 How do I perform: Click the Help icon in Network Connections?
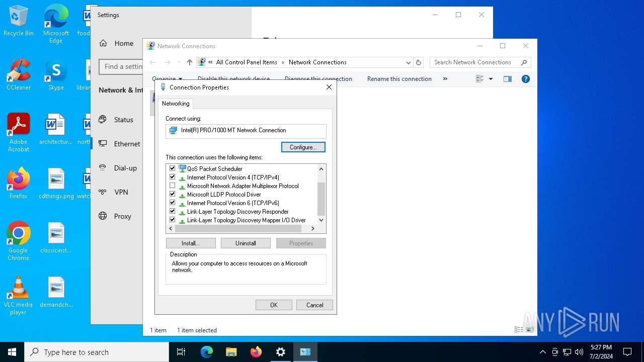(526, 79)
